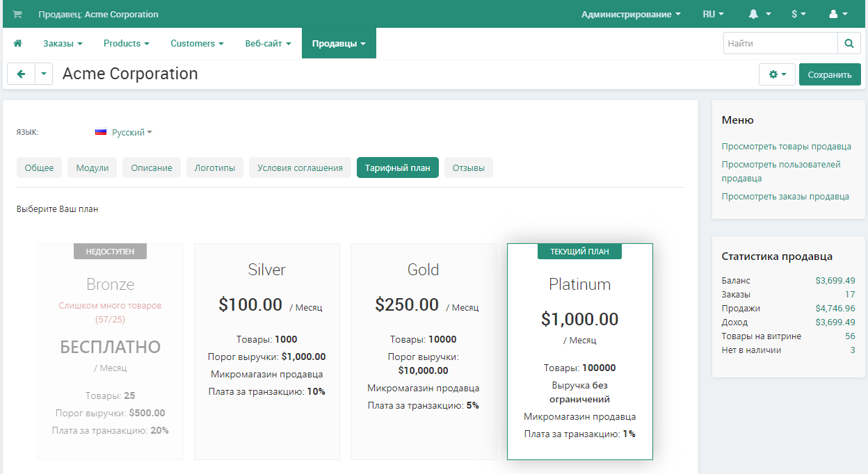868x474 pixels.
Task: Choose the Platinum current plan card
Action: click(579, 351)
